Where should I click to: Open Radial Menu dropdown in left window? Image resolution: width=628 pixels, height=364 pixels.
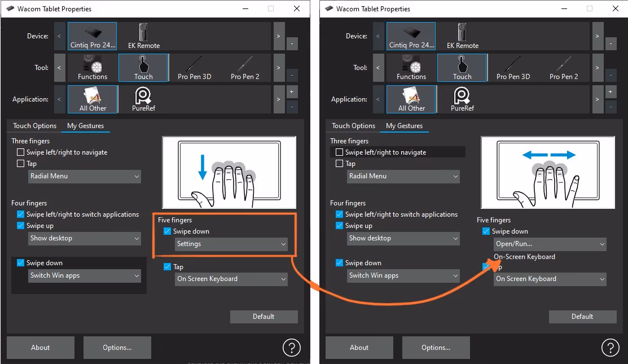point(85,176)
